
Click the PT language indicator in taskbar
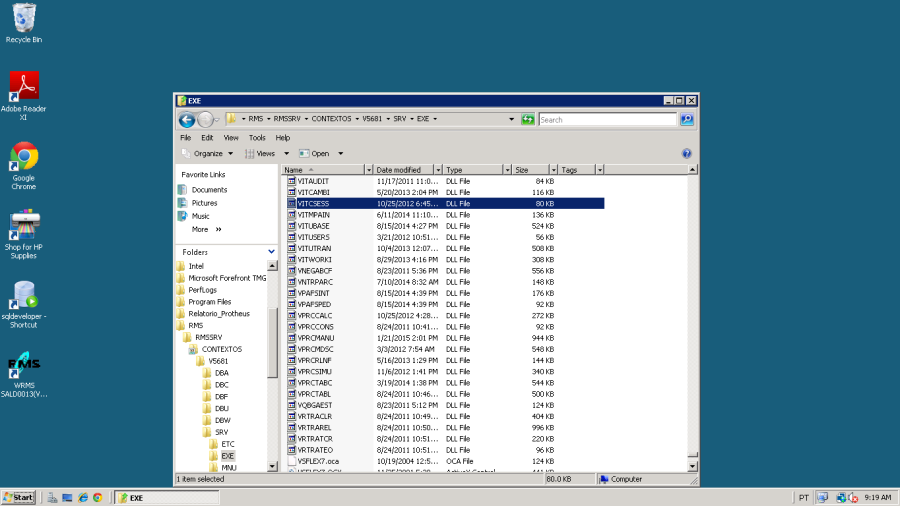[804, 498]
